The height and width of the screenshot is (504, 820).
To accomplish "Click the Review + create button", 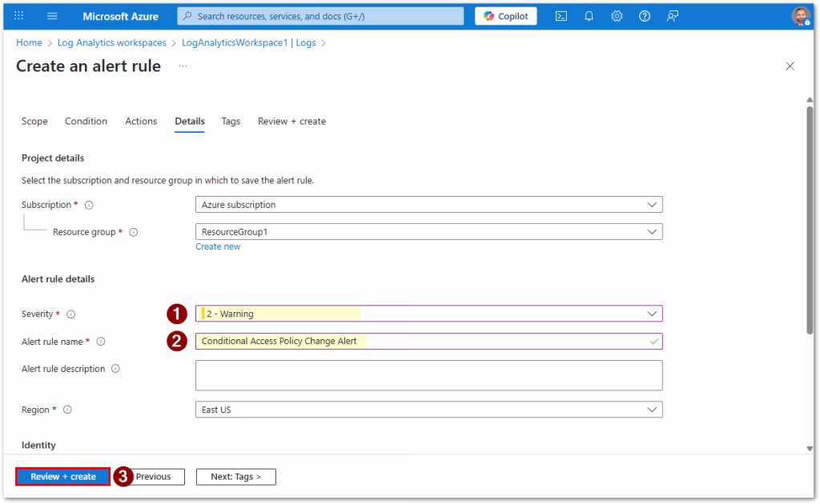I will pos(63,477).
